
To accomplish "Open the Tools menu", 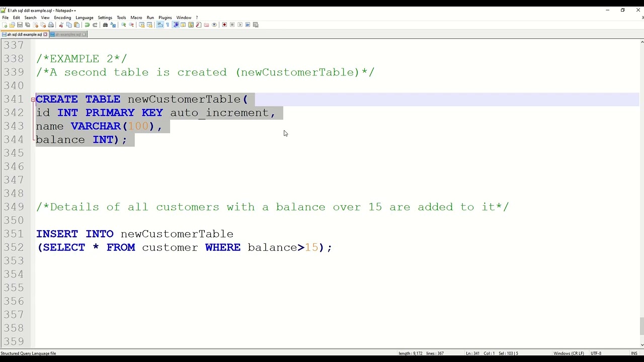I will (121, 18).
